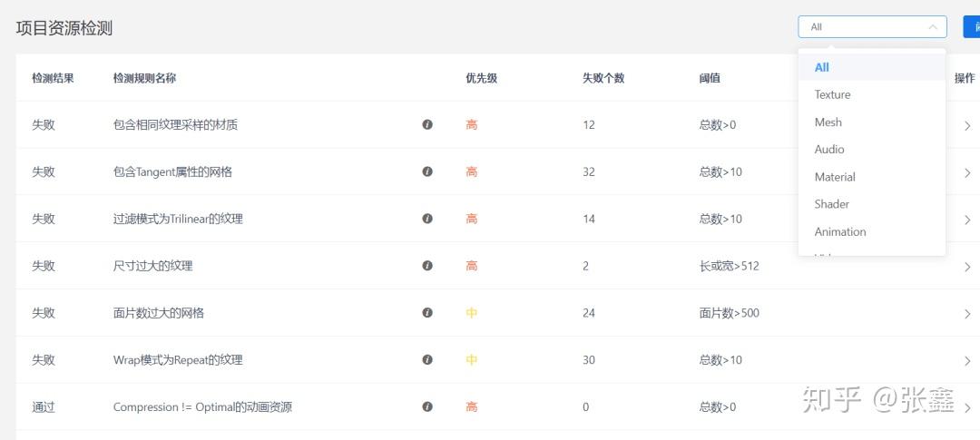
Task: Click blue button right of dropdown
Action: pos(972,27)
